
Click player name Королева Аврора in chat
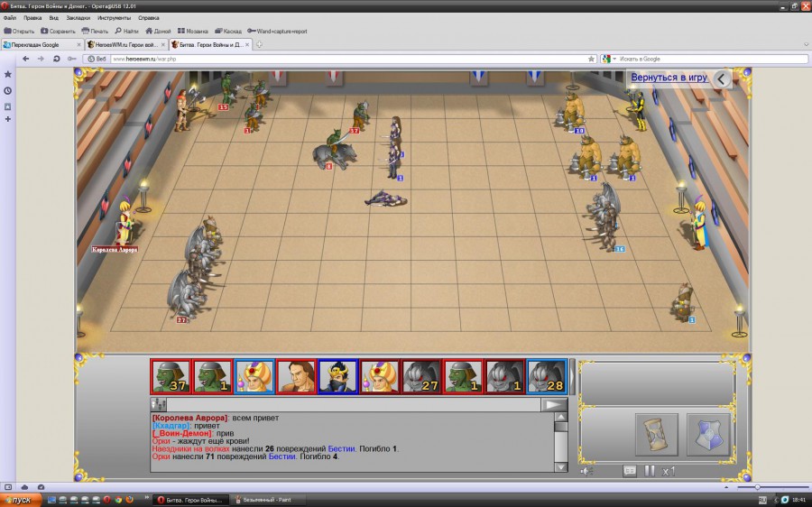pos(189,418)
